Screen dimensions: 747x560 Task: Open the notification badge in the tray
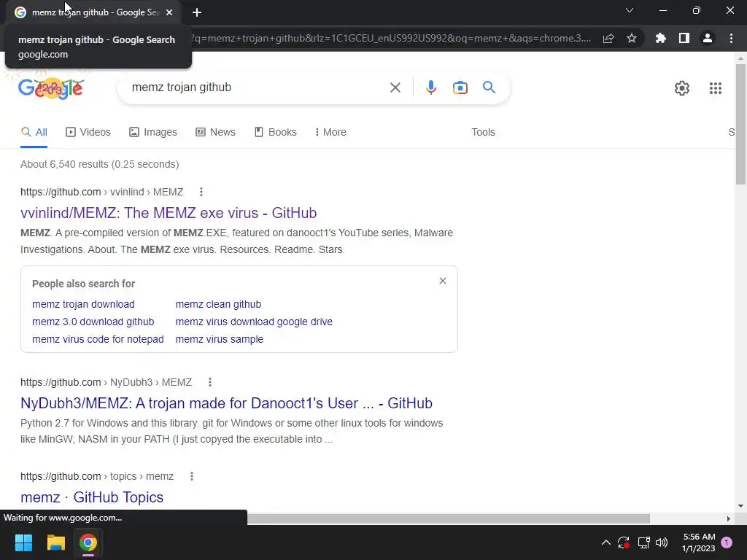click(727, 542)
